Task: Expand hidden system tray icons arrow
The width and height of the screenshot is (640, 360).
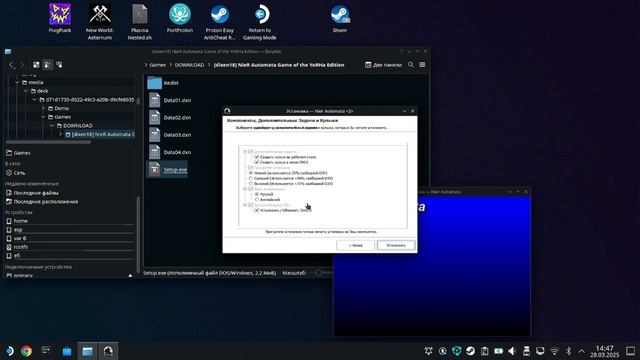Action: coord(582,351)
